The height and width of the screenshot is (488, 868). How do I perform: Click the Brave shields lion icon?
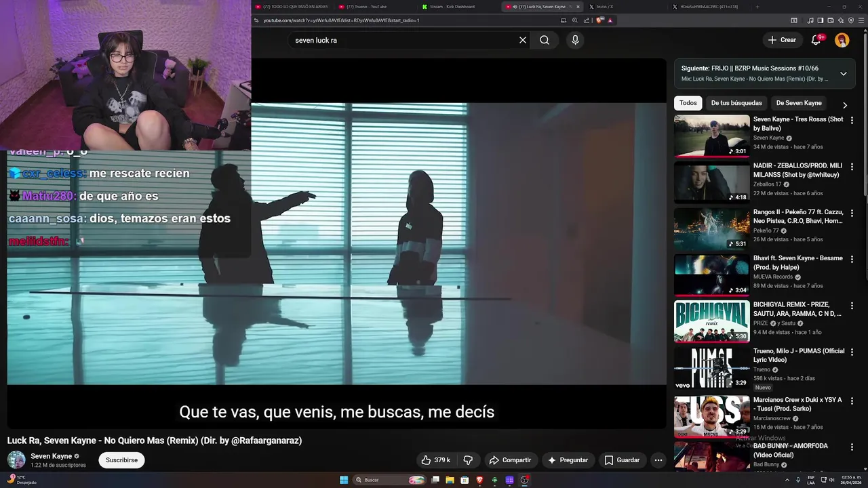coord(599,20)
